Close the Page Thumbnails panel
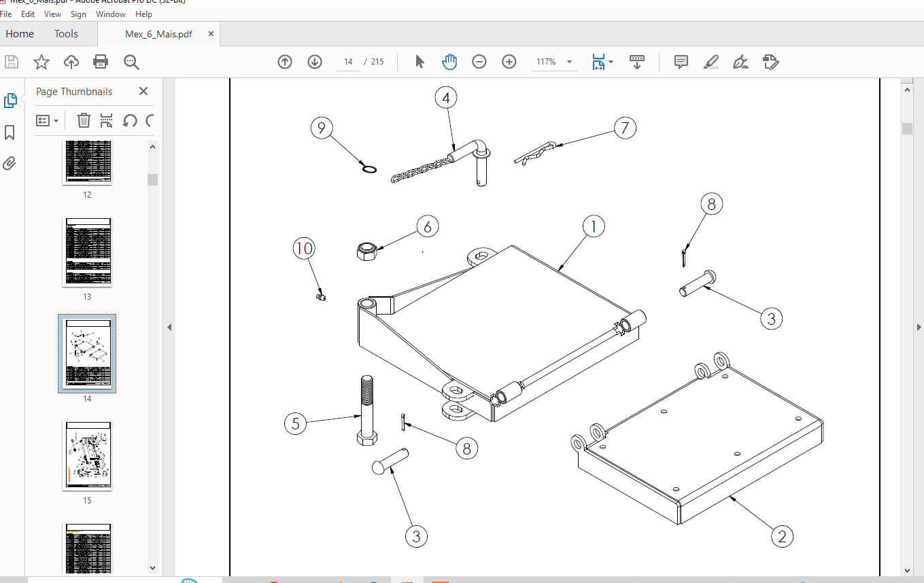 tap(143, 91)
